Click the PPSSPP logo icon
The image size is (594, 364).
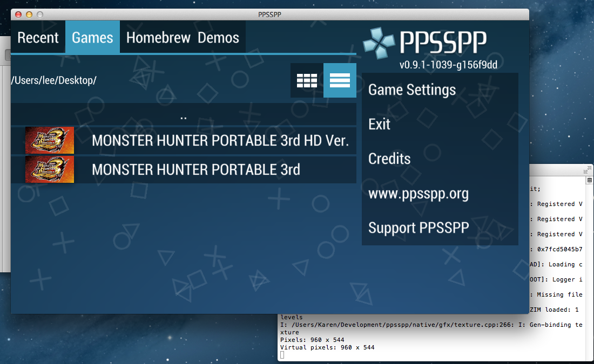379,43
